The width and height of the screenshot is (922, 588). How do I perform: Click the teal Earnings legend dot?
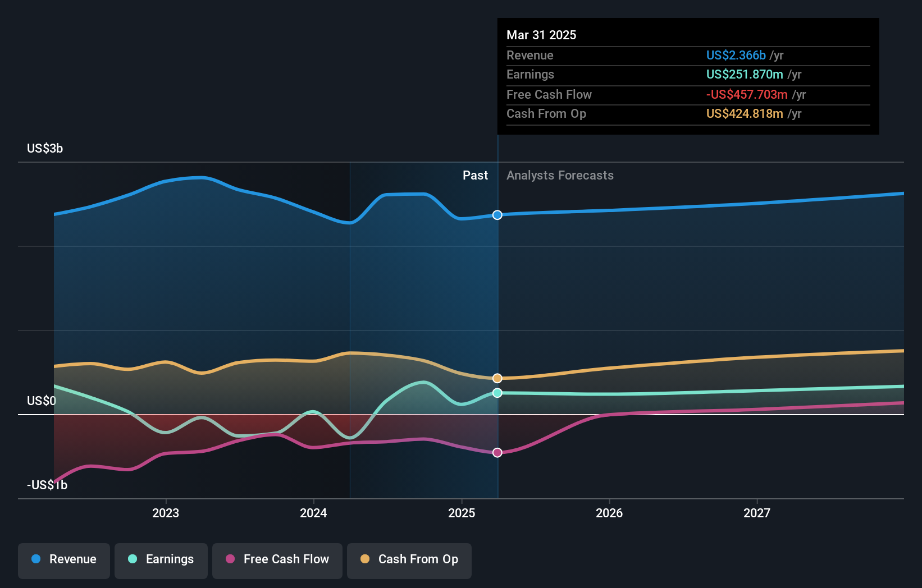click(133, 559)
